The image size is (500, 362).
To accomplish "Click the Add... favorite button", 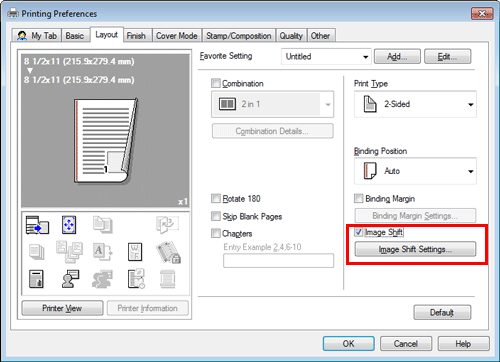I will pyautogui.click(x=397, y=57).
